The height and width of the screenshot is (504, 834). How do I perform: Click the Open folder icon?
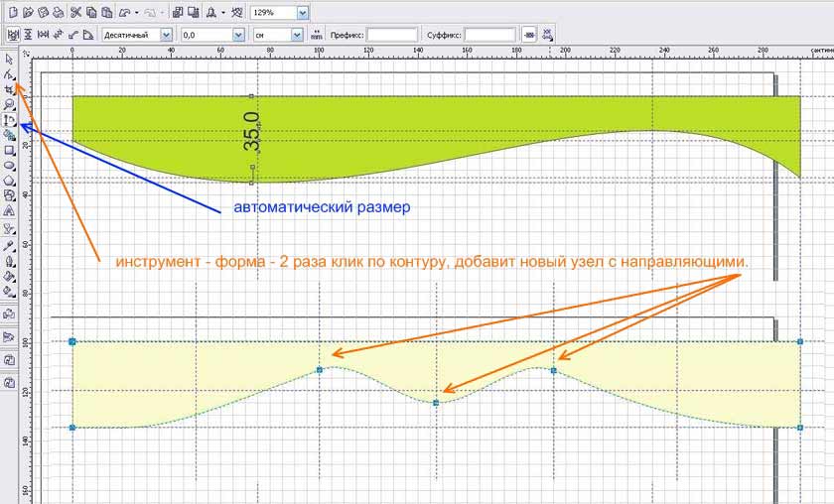click(x=27, y=13)
